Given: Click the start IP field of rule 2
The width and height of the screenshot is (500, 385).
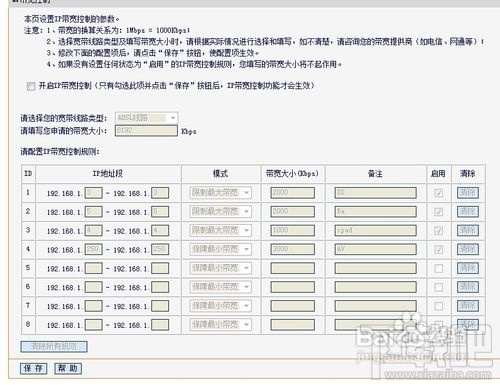Looking at the screenshot, I should (x=94, y=212).
